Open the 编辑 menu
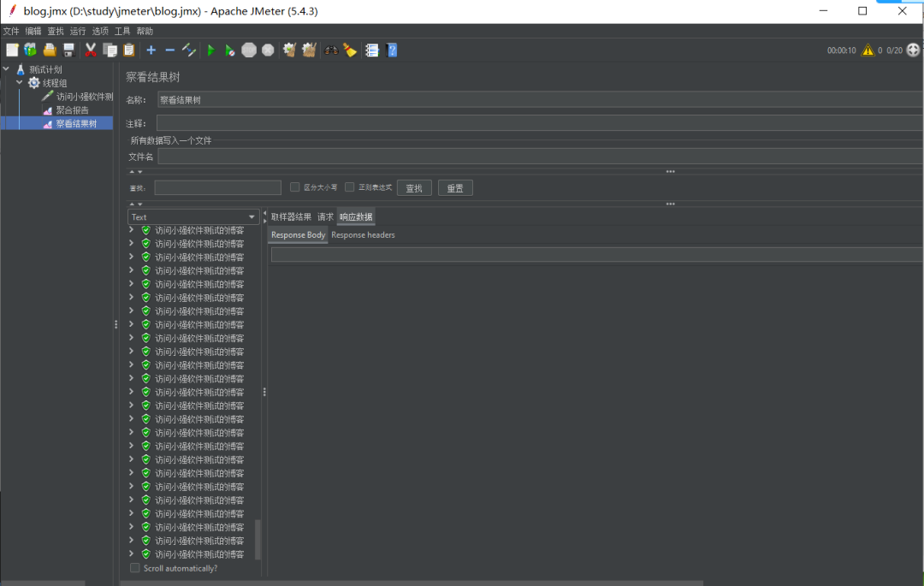The width and height of the screenshot is (924, 586). pos(33,31)
